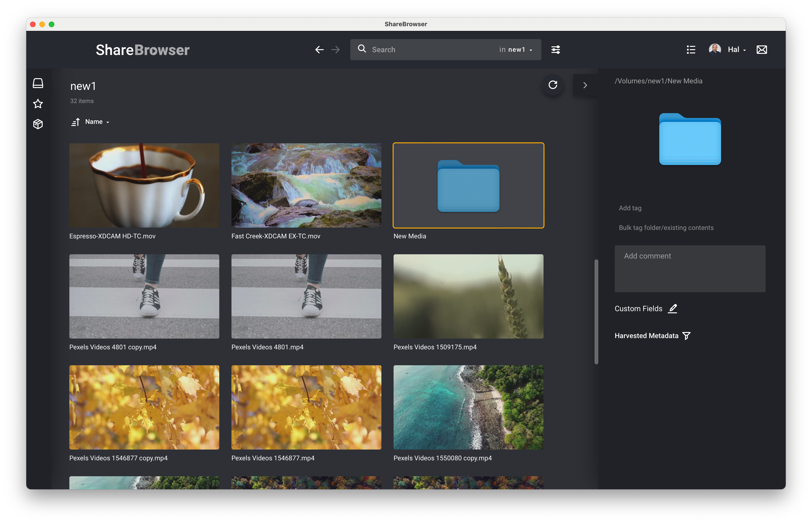Click 'Espresso-XDCAM HD-TC.mov' file name
This screenshot has width=812, height=524.
coord(112,236)
